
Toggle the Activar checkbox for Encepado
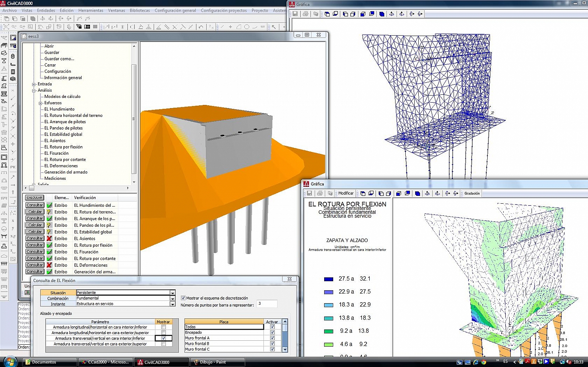click(x=272, y=333)
